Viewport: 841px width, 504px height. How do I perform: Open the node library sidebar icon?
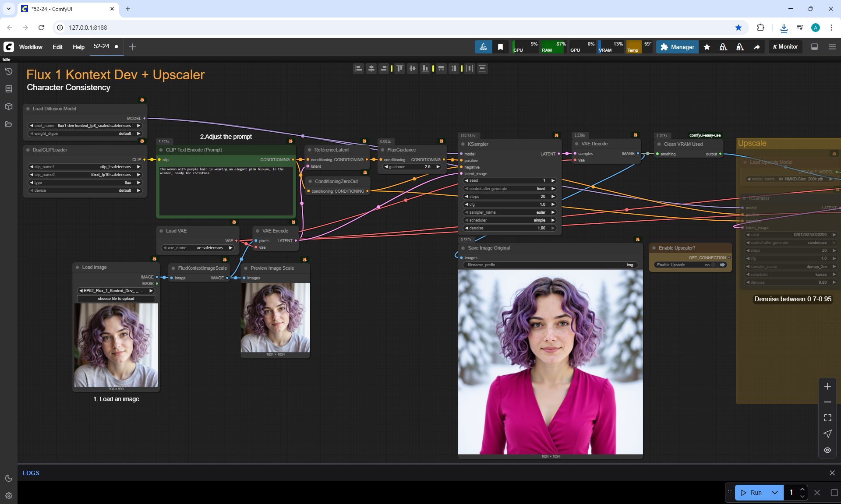point(9,89)
